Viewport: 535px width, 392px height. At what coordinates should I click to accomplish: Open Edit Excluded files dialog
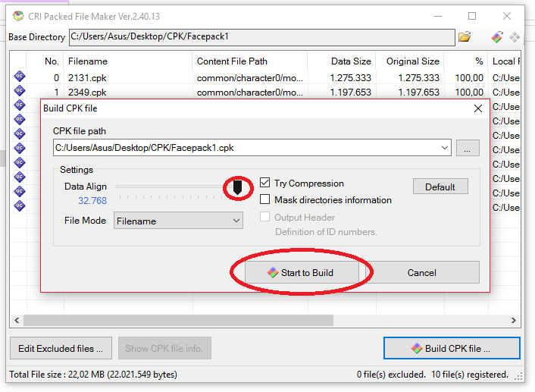point(61,348)
